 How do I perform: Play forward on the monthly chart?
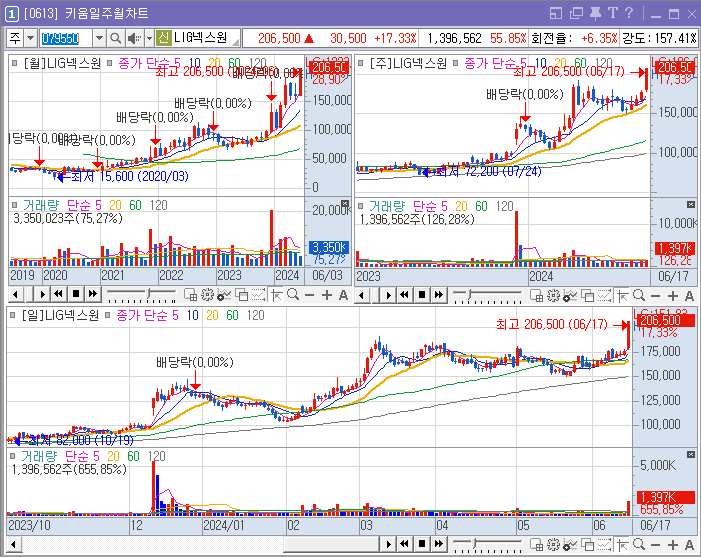tap(42, 294)
